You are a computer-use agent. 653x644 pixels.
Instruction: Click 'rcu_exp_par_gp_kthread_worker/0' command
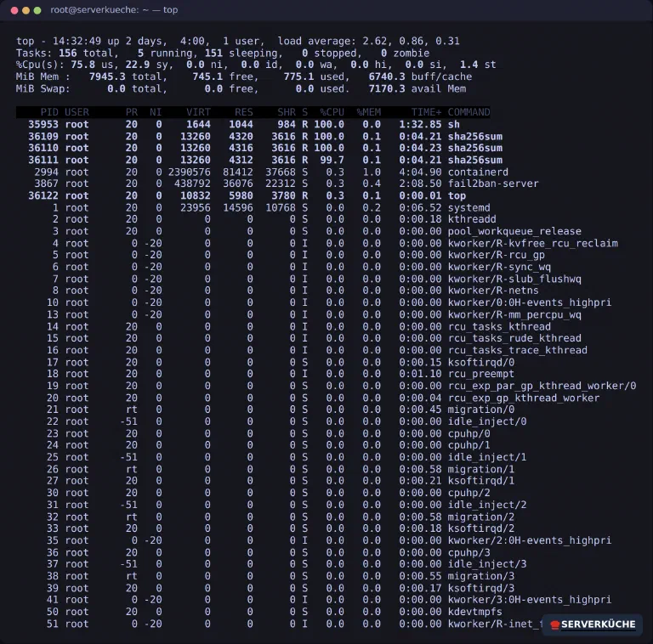[x=542, y=386]
